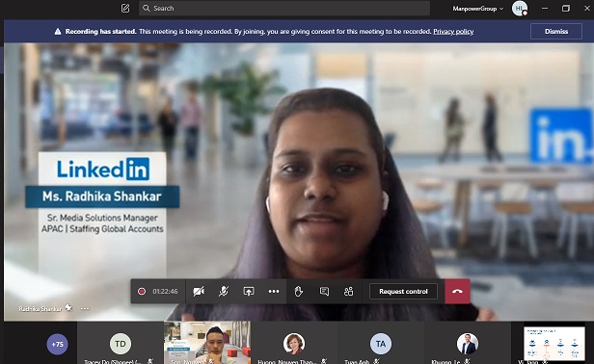
Task: Dismiss the recording notification banner
Action: 556,32
